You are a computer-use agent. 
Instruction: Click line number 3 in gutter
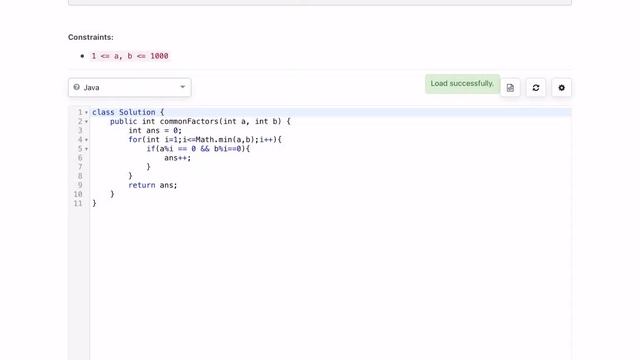[x=80, y=131]
